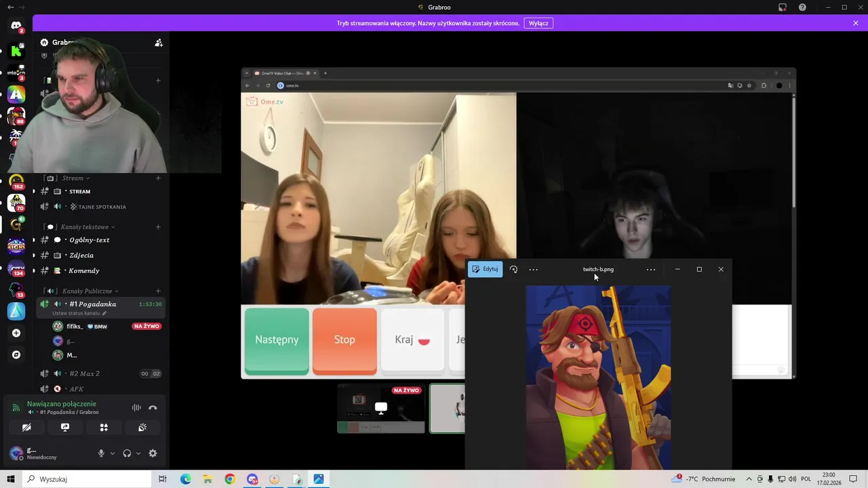Reload the page in shared browser
868x488 pixels.
click(x=269, y=85)
